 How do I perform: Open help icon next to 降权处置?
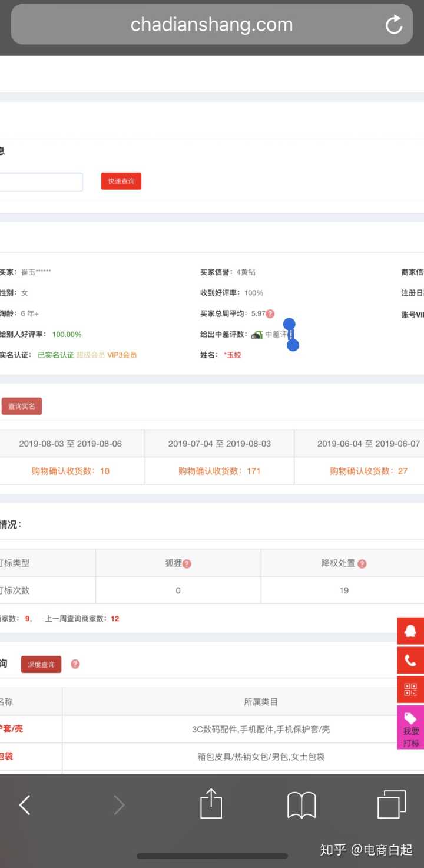[x=362, y=564]
